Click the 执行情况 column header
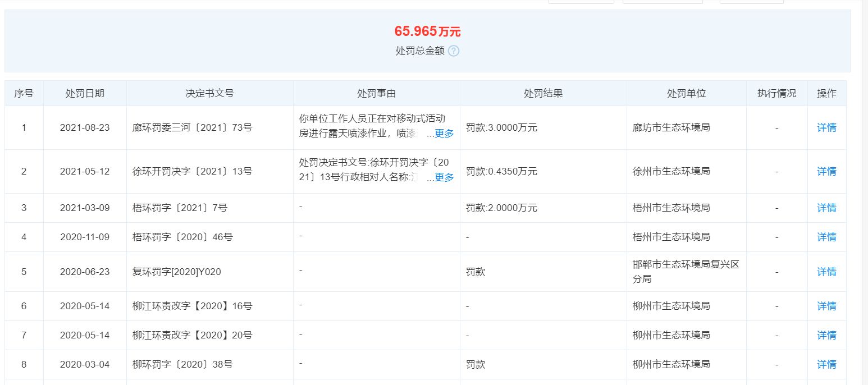 pos(777,93)
